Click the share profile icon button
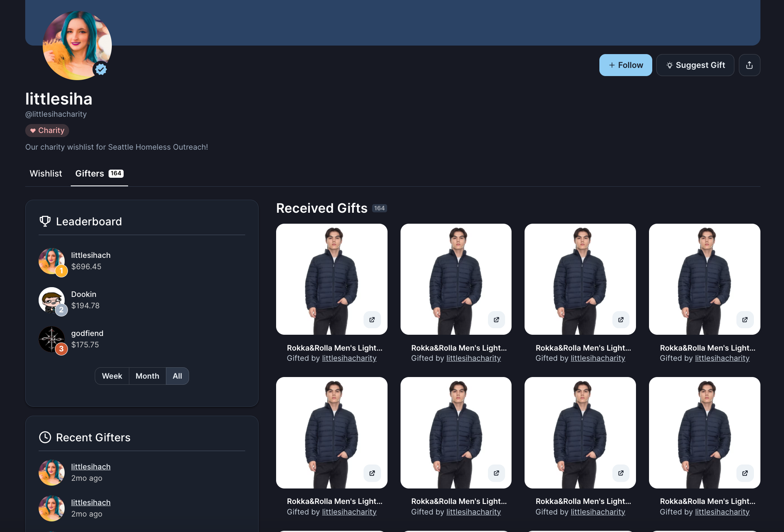Viewport: 784px width, 532px height. click(749, 65)
